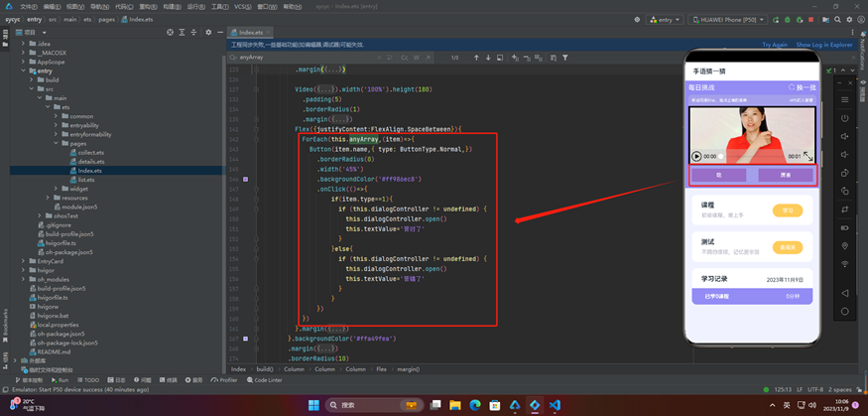This screenshot has width=868, height=416.
Task: Jump to previous search occurrence arrow
Action: click(x=476, y=58)
